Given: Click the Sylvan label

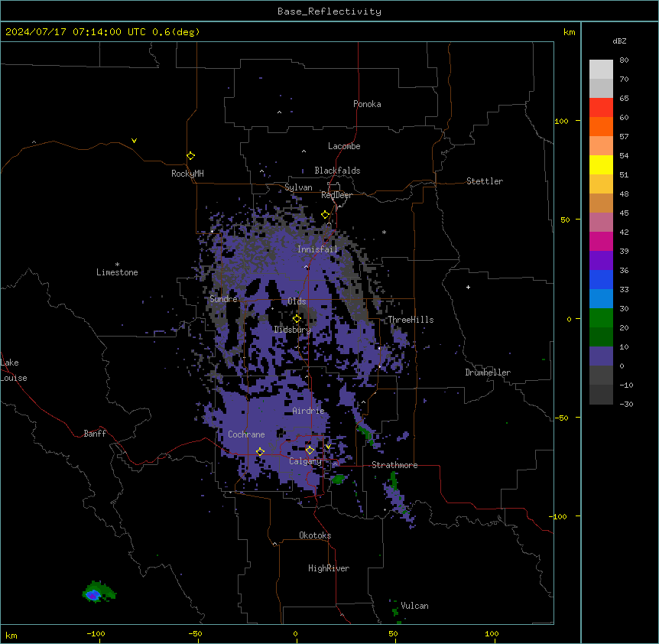Looking at the screenshot, I should 298,187.
